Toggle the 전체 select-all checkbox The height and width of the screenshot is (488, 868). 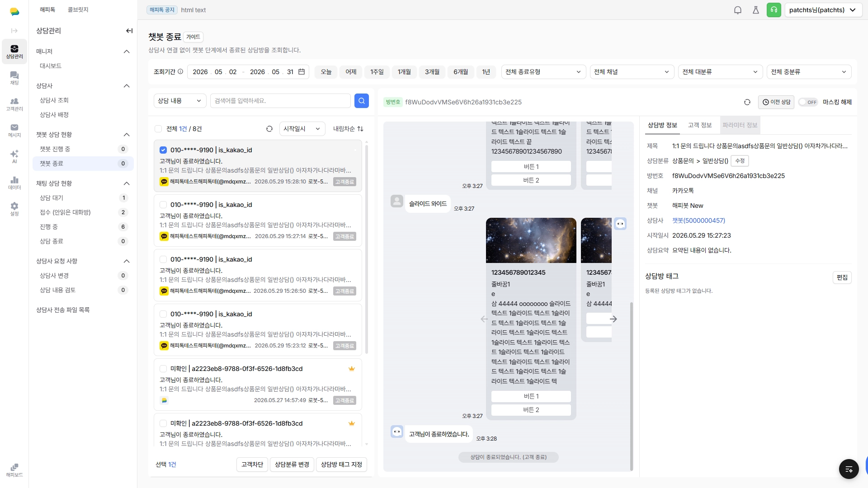[x=158, y=129]
